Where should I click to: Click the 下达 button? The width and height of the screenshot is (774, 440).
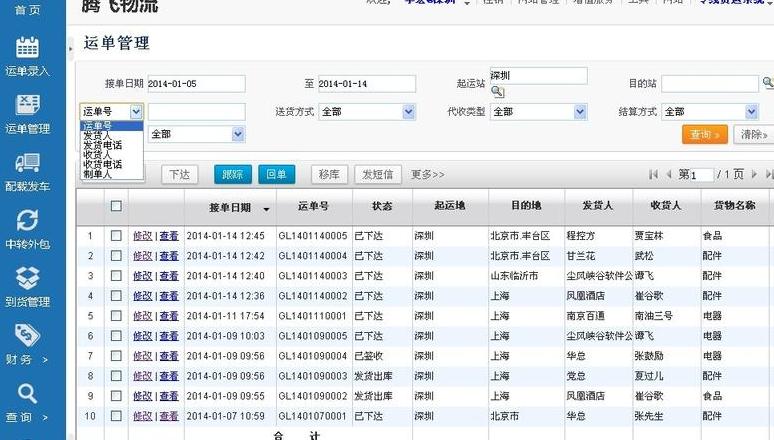180,174
